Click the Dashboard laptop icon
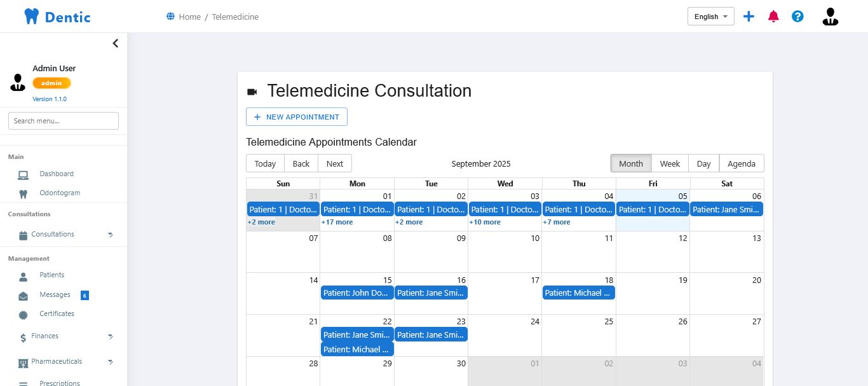This screenshot has width=868, height=386. click(x=24, y=175)
